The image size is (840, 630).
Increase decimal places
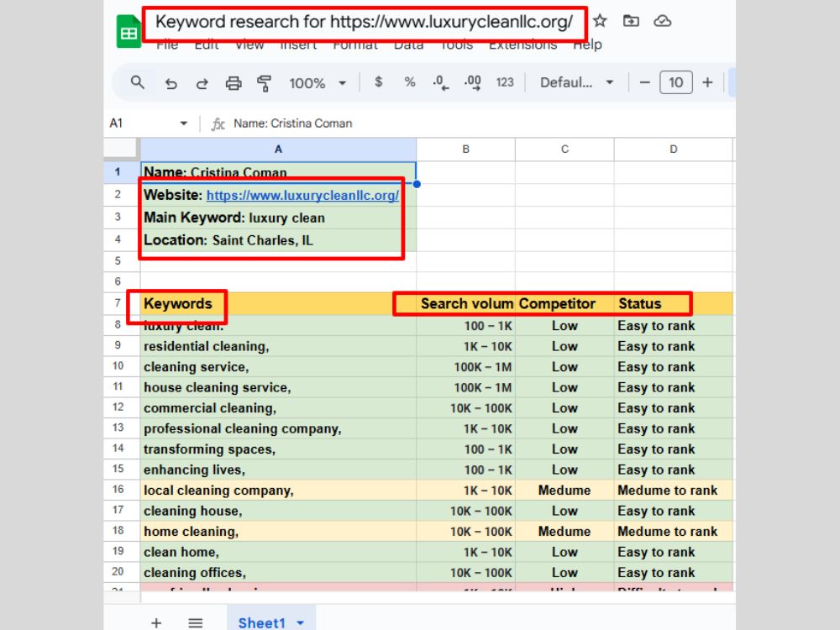tap(472, 82)
